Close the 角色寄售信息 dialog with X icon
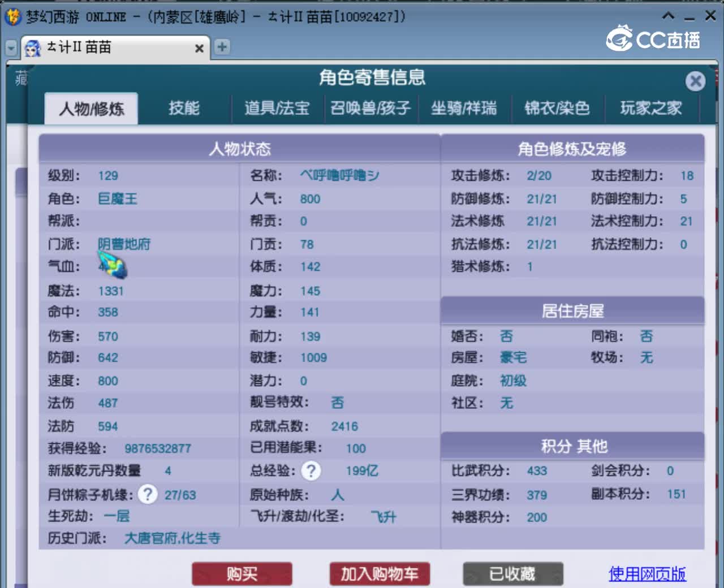Screen dimensions: 724x588 [695, 81]
